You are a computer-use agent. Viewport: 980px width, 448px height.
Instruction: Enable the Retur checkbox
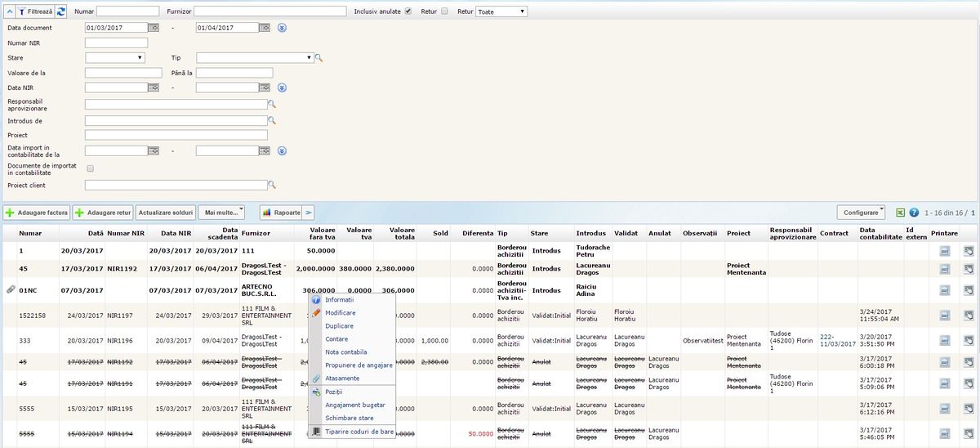click(444, 11)
